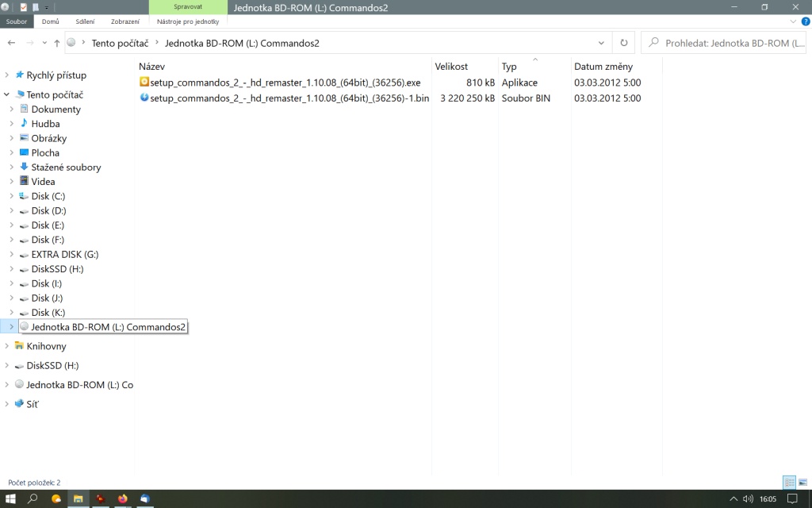This screenshot has width=812, height=508.
Task: Click the search box for BD-ROM drive
Action: (x=723, y=43)
